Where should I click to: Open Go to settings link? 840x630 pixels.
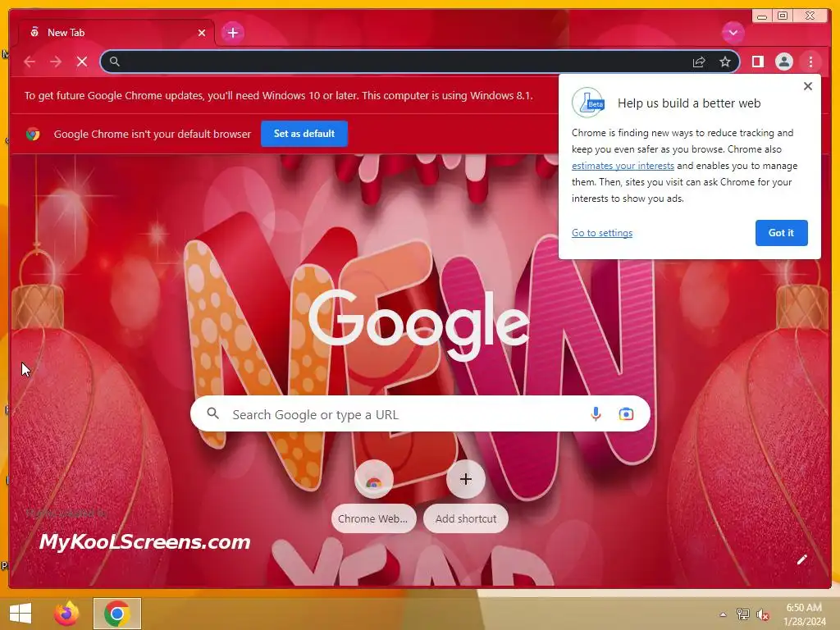[x=602, y=232]
